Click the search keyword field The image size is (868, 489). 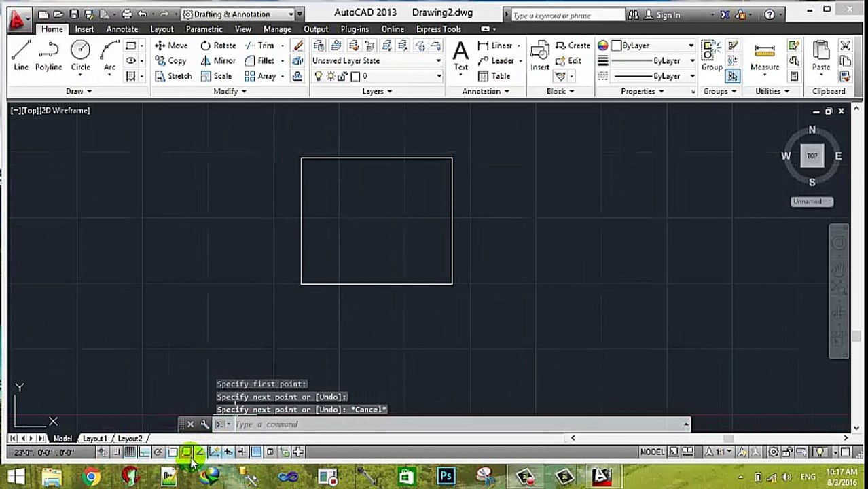567,15
